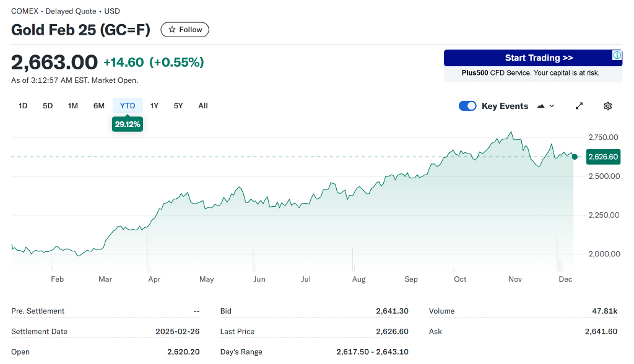Switch to 5D time range
This screenshot has width=634, height=364.
pyautogui.click(x=48, y=106)
